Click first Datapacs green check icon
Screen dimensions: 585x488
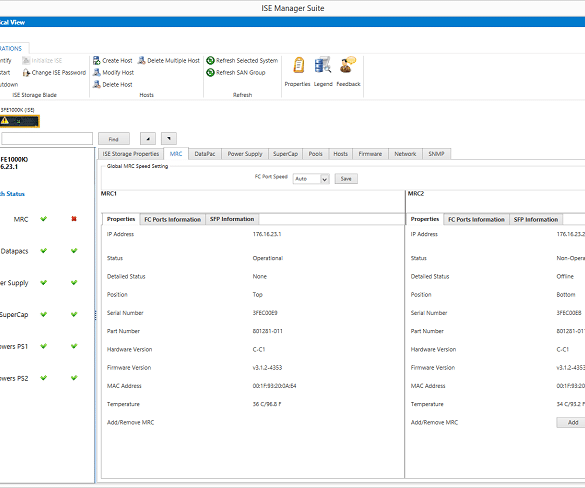coord(44,251)
